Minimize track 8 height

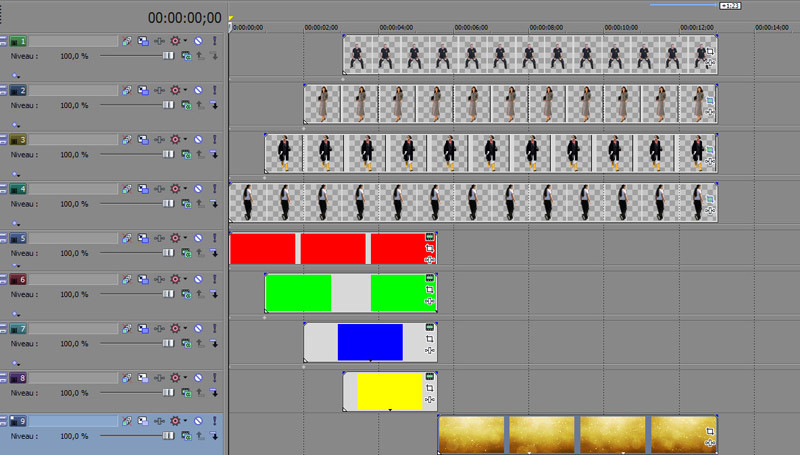tap(4, 377)
